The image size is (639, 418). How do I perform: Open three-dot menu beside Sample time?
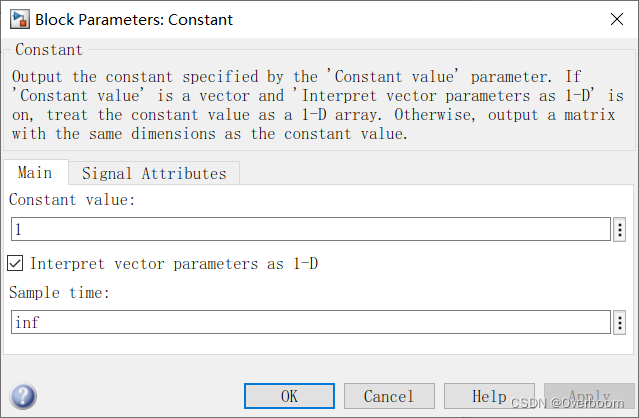pos(619,322)
